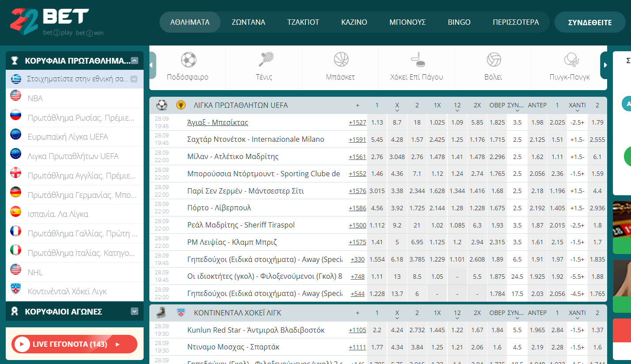
Task: Expand the Στοιχηματίστε στην εθνική dropdown
Action: click(x=134, y=79)
